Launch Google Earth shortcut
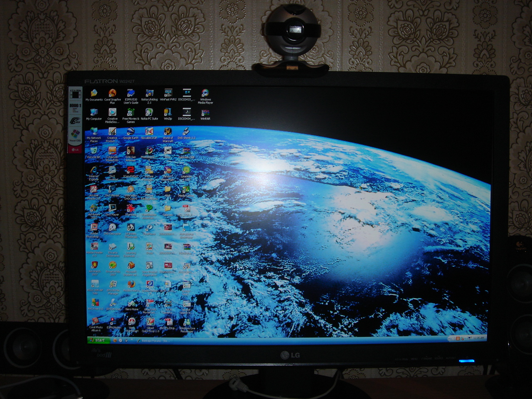Viewport: 532px width, 399px height. 131,134
